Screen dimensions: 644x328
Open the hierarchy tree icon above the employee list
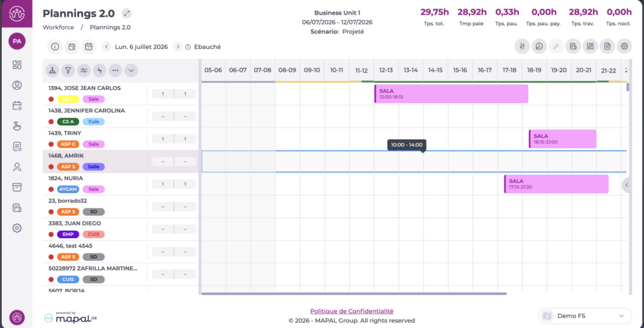tap(52, 70)
